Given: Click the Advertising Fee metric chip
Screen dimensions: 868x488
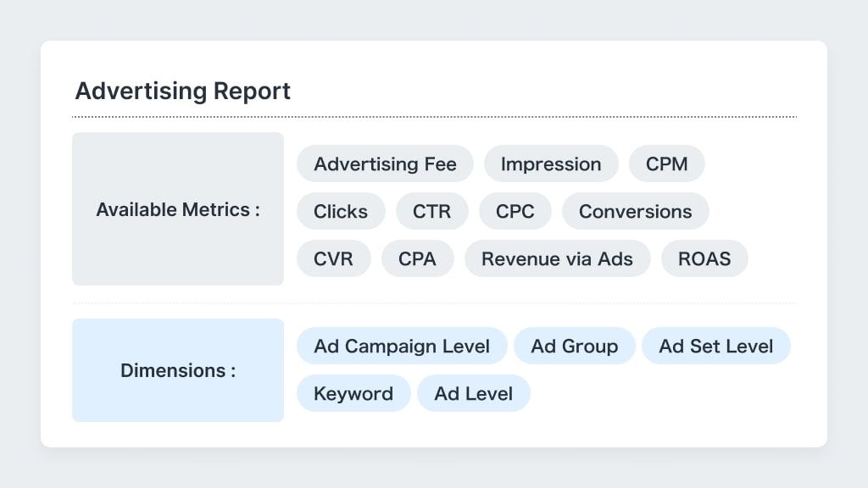Looking at the screenshot, I should (385, 164).
